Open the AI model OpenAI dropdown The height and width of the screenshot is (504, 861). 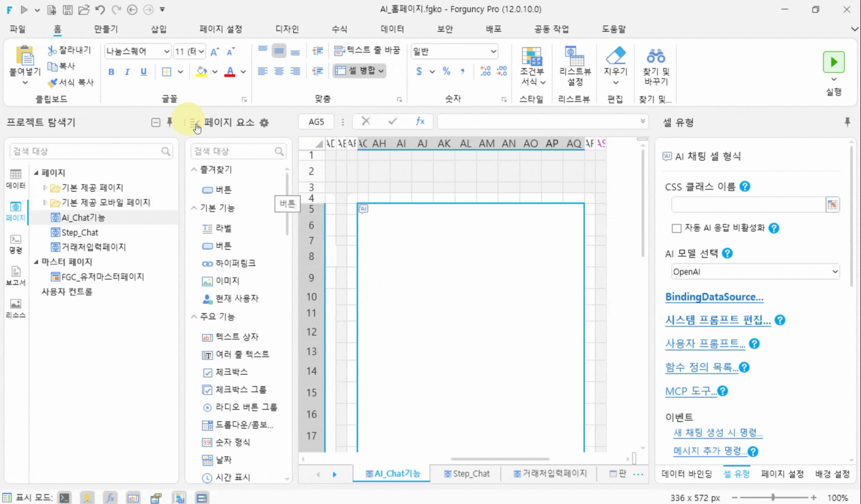(x=755, y=272)
